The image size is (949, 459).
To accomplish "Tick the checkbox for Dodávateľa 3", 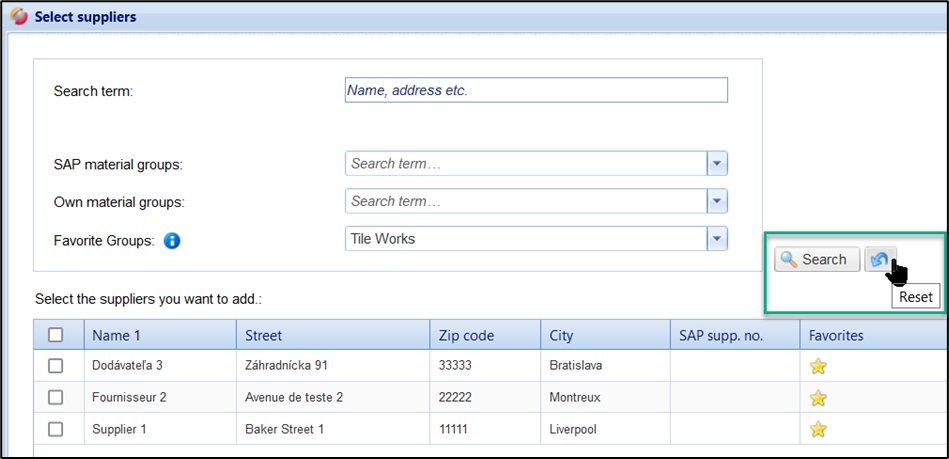I will point(56,366).
